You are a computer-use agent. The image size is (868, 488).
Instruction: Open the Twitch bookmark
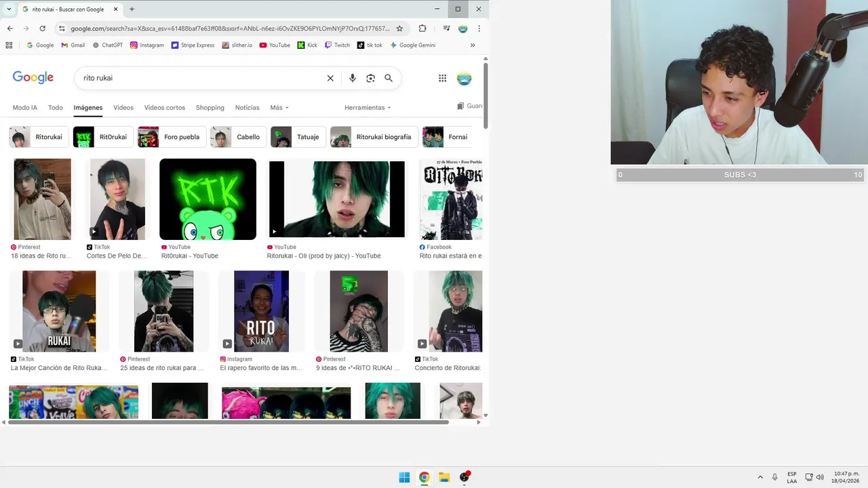(x=337, y=45)
